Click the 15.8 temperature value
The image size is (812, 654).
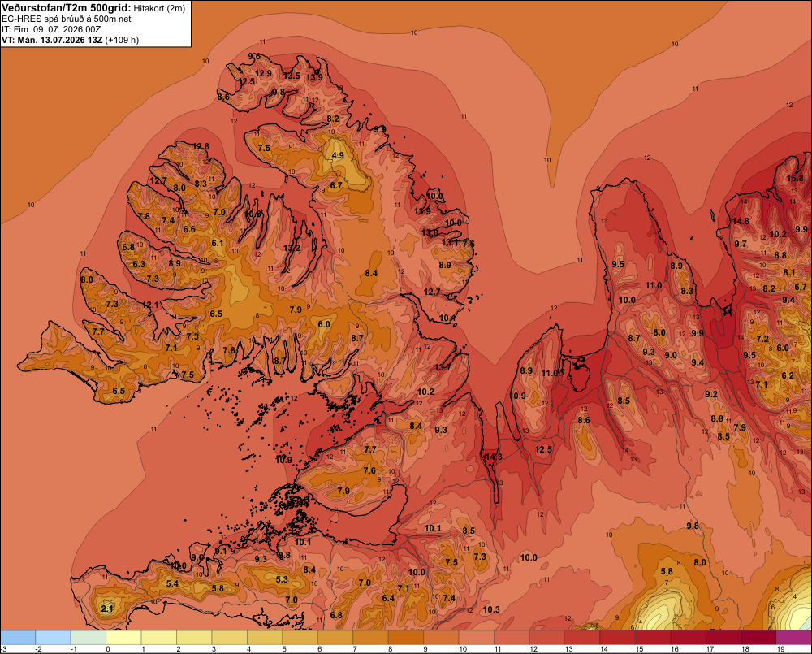pyautogui.click(x=795, y=178)
